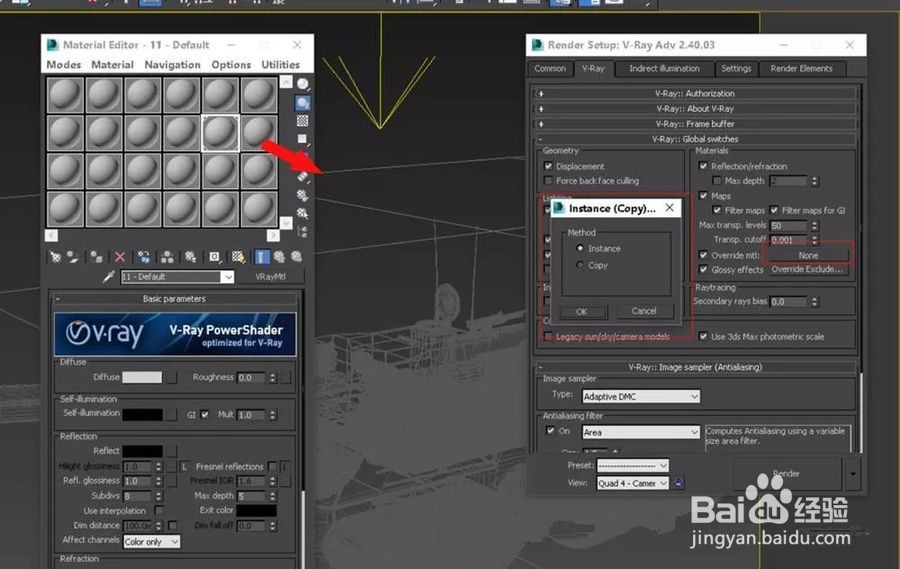The height and width of the screenshot is (569, 900).
Task: Click Sample Type sphere icon
Action: coord(302,85)
